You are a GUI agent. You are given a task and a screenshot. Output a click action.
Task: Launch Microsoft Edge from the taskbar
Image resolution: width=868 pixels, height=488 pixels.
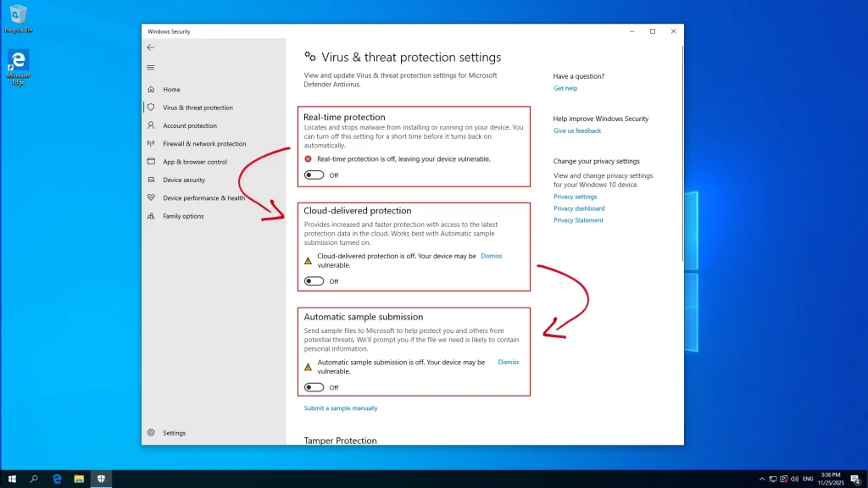[56, 478]
